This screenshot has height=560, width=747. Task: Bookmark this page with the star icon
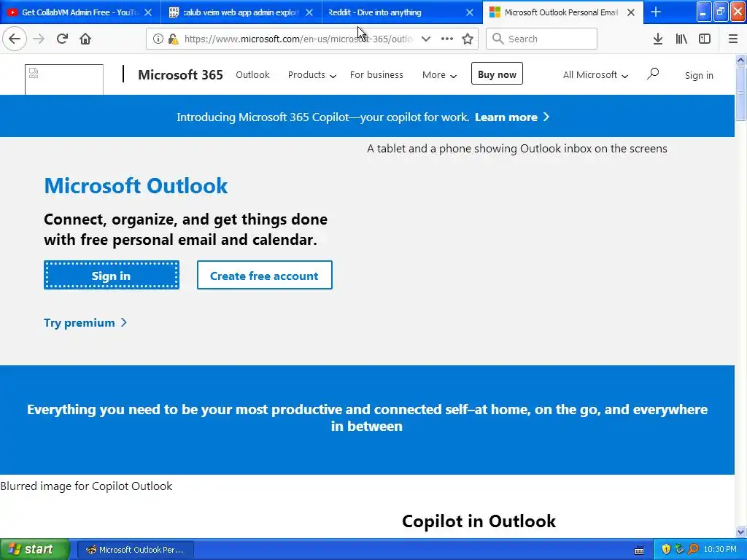pyautogui.click(x=468, y=39)
